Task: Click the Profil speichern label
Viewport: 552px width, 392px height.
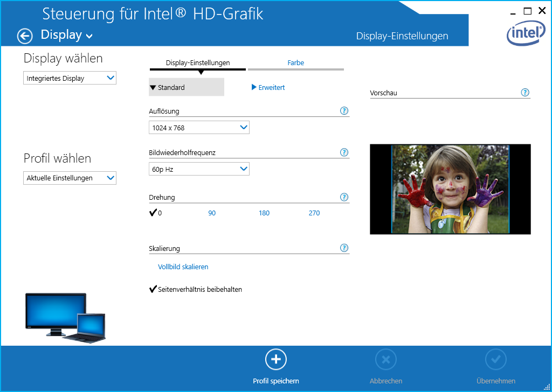Action: pyautogui.click(x=276, y=381)
